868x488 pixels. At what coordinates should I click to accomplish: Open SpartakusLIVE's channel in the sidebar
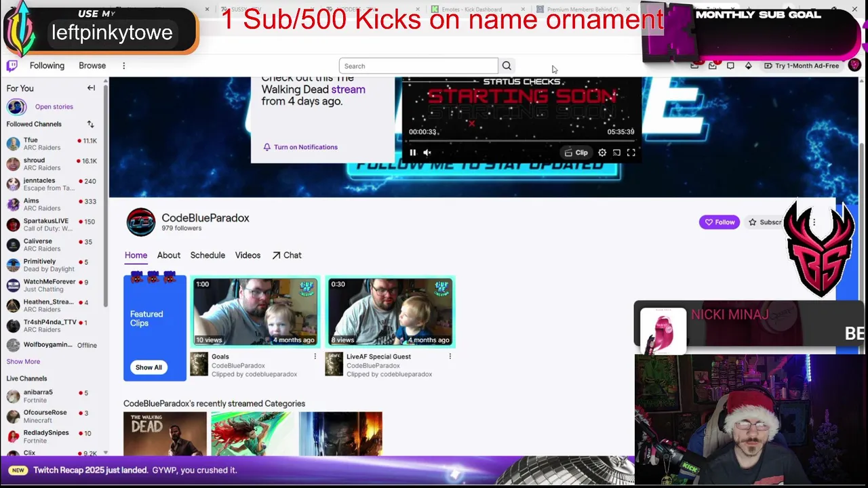(x=52, y=224)
